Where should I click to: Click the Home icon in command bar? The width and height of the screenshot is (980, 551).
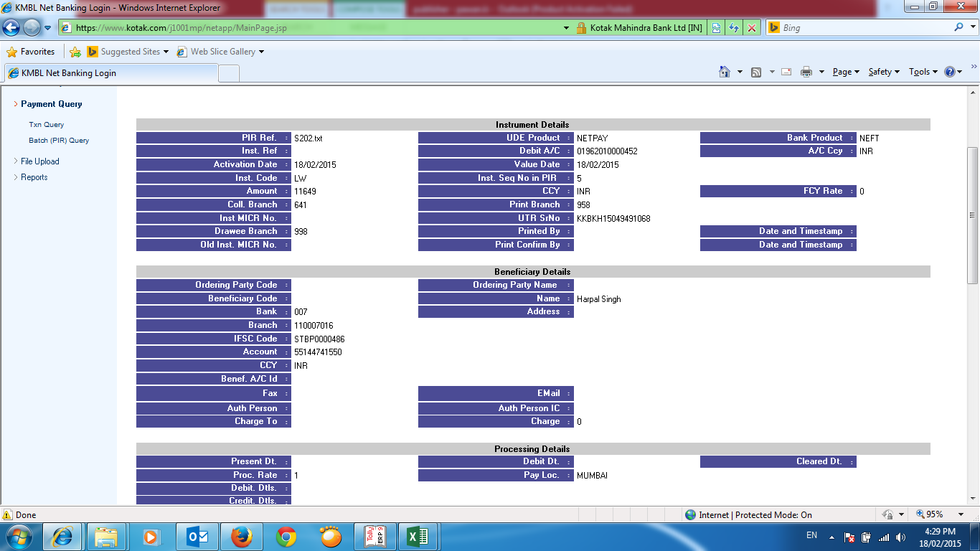725,72
